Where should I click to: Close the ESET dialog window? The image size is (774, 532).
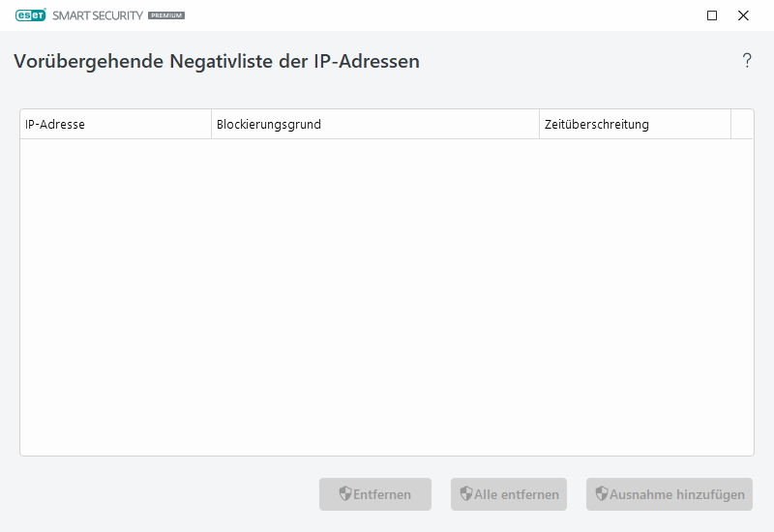(x=743, y=15)
